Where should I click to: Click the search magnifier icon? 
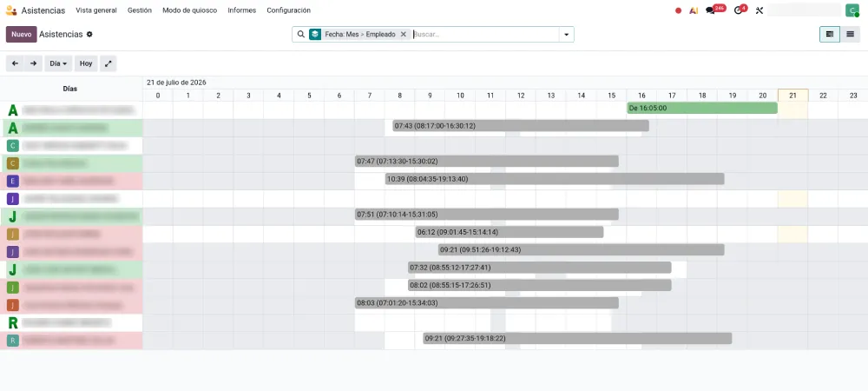[x=301, y=35]
